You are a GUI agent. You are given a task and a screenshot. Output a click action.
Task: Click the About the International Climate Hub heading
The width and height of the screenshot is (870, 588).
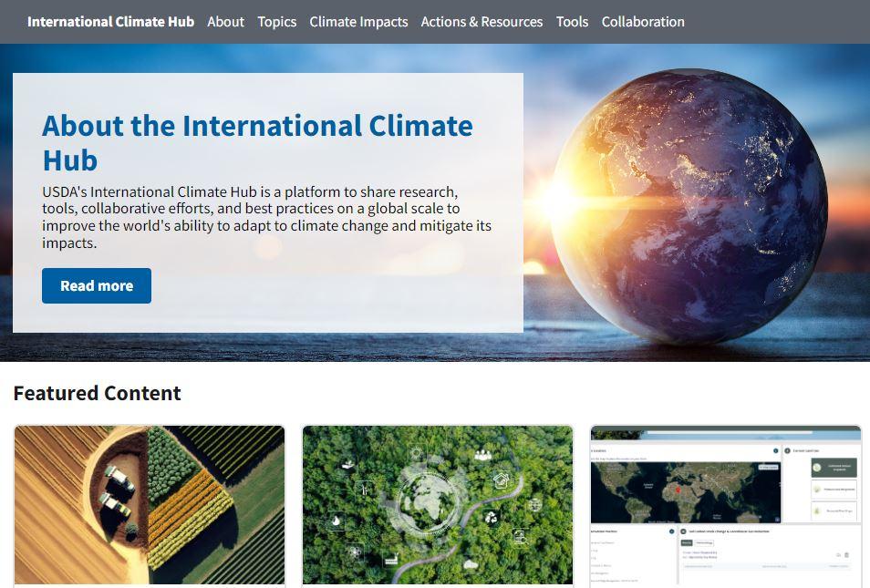258,142
